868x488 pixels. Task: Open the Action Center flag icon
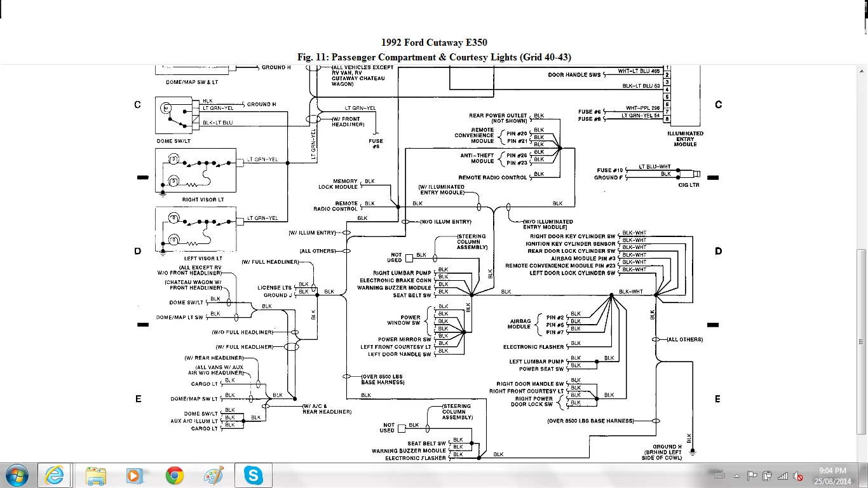pos(752,475)
